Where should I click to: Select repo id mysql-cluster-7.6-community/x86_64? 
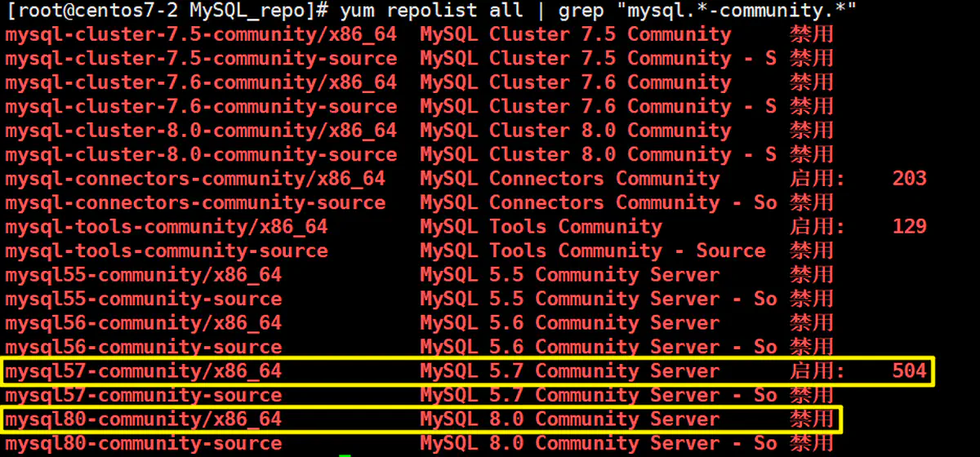click(x=201, y=82)
